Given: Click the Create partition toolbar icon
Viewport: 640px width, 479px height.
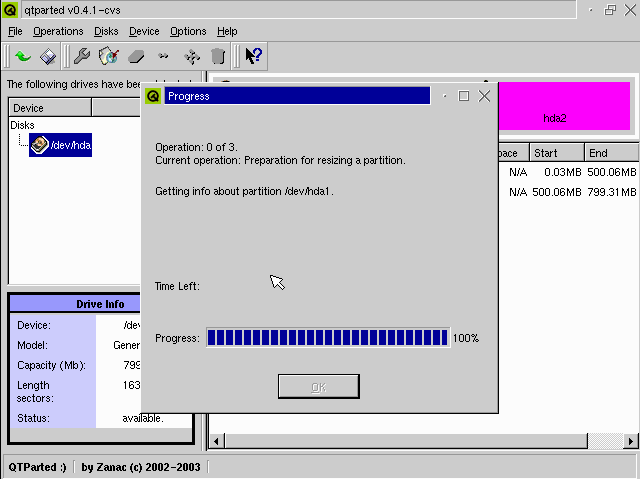Looking at the screenshot, I should coord(109,56).
